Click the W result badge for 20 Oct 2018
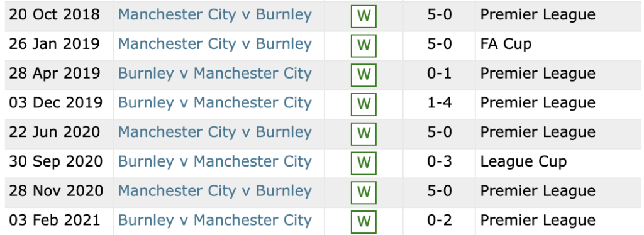Image resolution: width=644 pixels, height=235 pixels. [x=364, y=16]
